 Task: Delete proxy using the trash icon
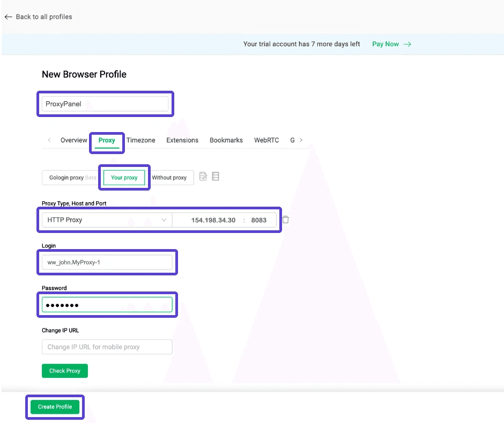coord(286,220)
